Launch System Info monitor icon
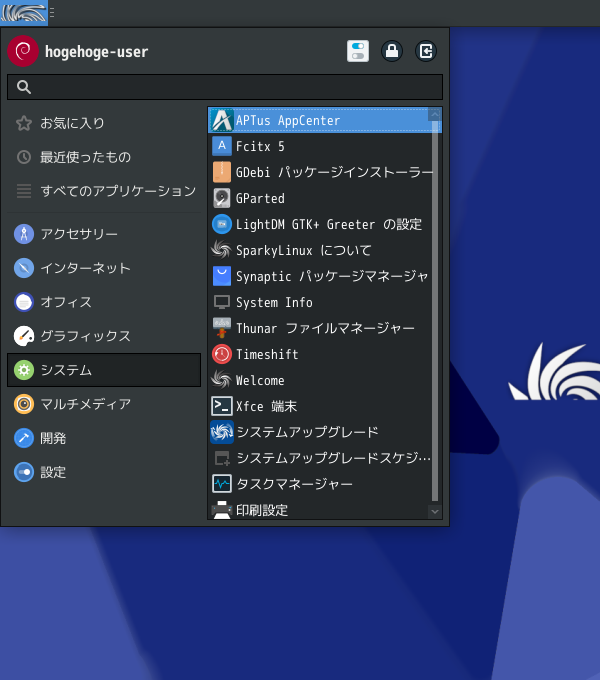Viewport: 600px width, 680px height. click(222, 302)
